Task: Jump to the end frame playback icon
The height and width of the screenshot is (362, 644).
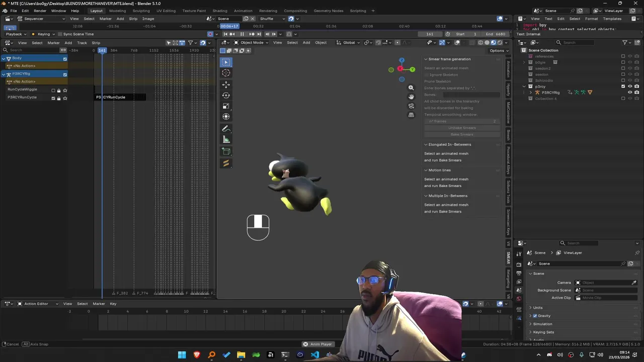Action: (259, 34)
